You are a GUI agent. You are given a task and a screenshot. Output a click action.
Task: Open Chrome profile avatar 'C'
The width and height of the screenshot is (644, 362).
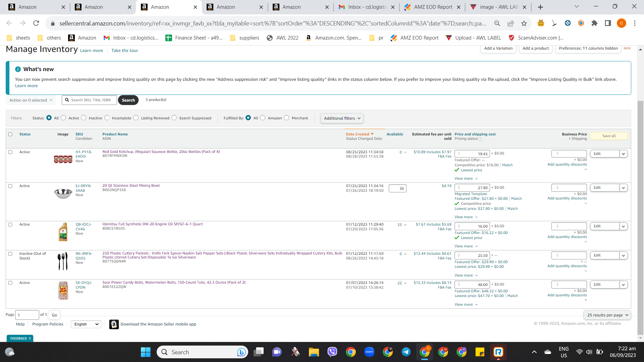[x=621, y=23]
